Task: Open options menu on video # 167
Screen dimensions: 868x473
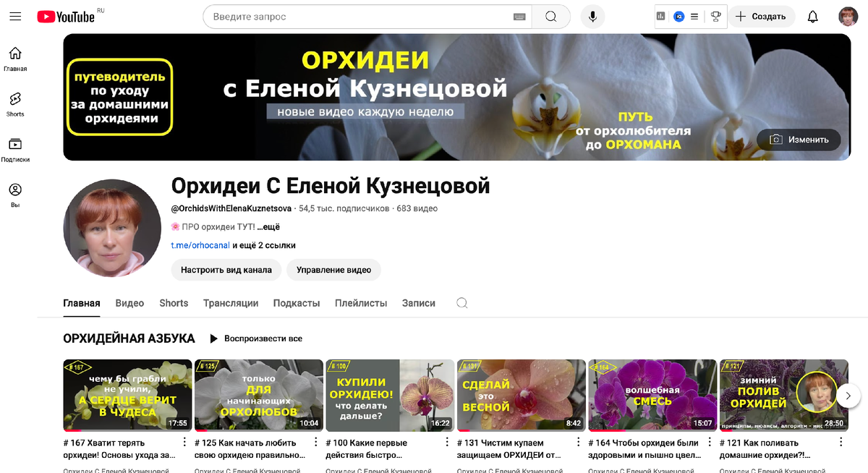Action: 184,440
